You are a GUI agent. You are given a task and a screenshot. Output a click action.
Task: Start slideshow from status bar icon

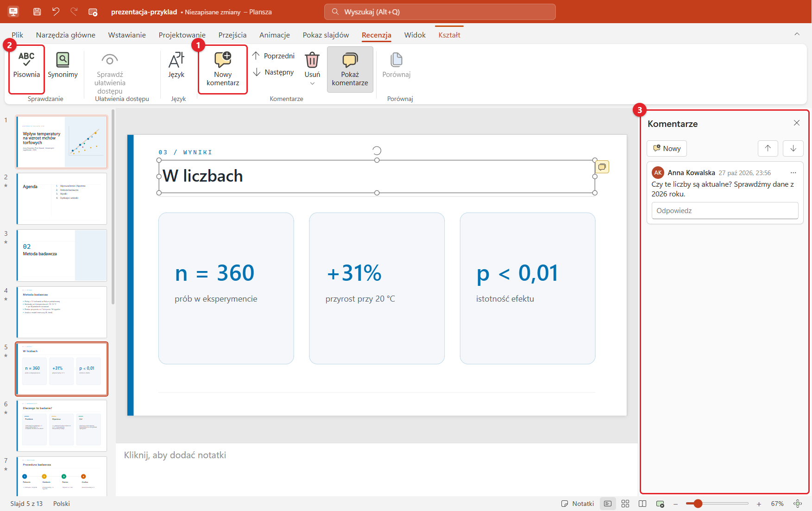(x=660, y=504)
